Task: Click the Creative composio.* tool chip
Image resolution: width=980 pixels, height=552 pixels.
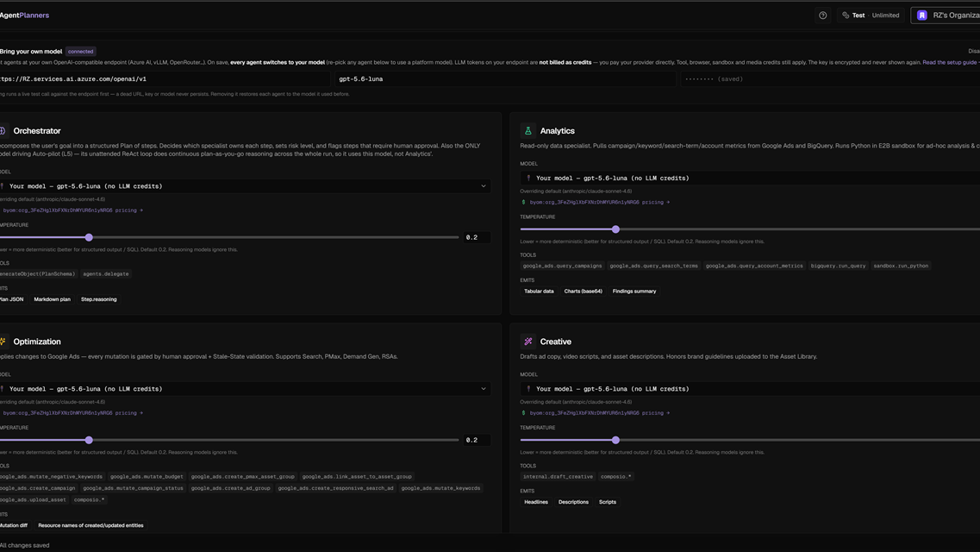Action: pos(615,476)
